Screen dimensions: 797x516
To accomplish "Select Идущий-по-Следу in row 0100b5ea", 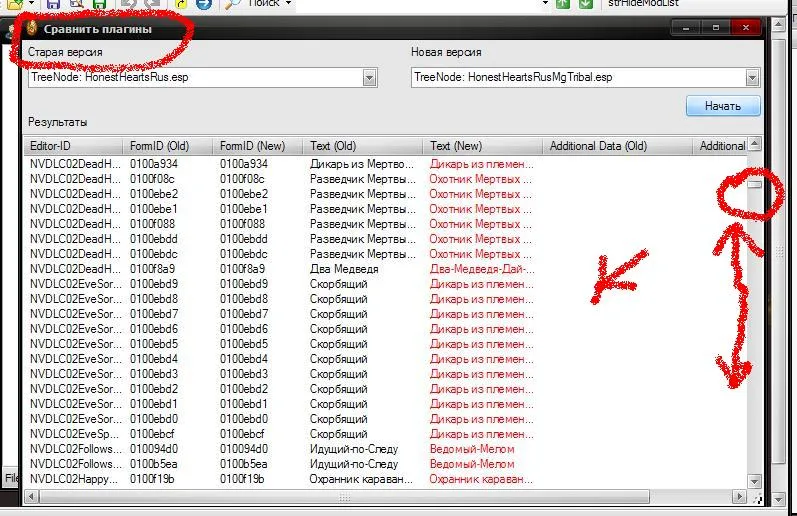I will tap(354, 464).
